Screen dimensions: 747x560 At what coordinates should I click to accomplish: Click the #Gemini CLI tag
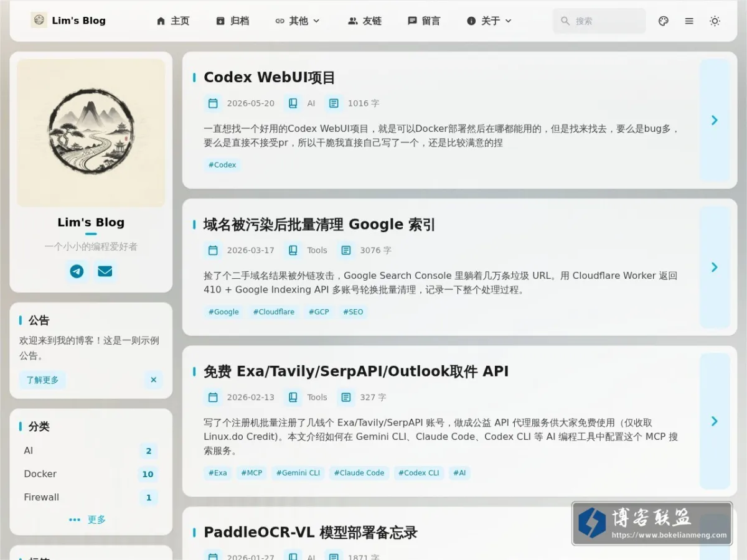(x=298, y=473)
